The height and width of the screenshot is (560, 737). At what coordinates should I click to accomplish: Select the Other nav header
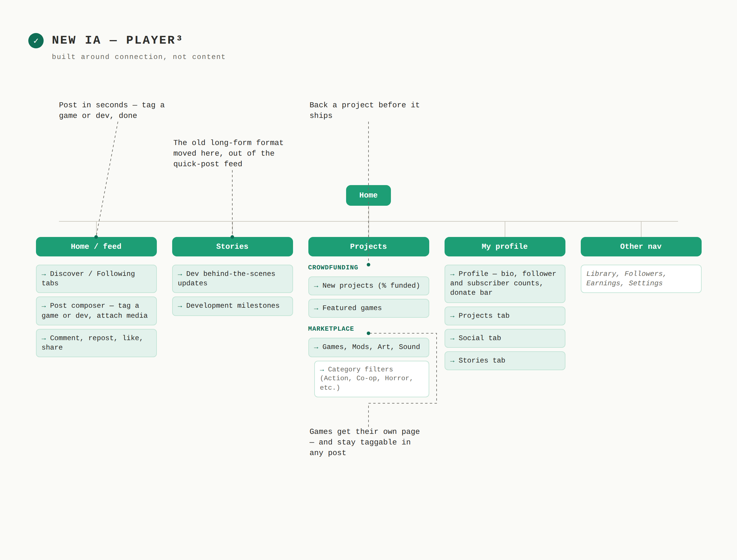(x=641, y=247)
